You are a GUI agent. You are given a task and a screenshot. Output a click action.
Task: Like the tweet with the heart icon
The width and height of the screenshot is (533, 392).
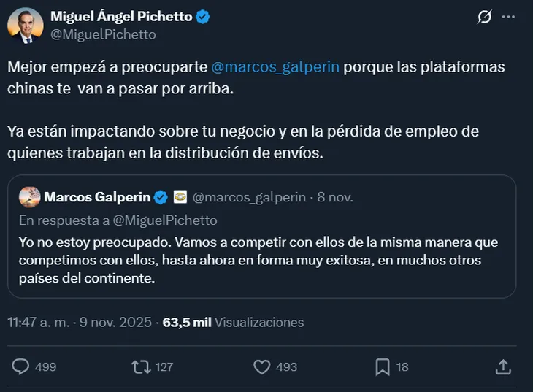pyautogui.click(x=262, y=366)
